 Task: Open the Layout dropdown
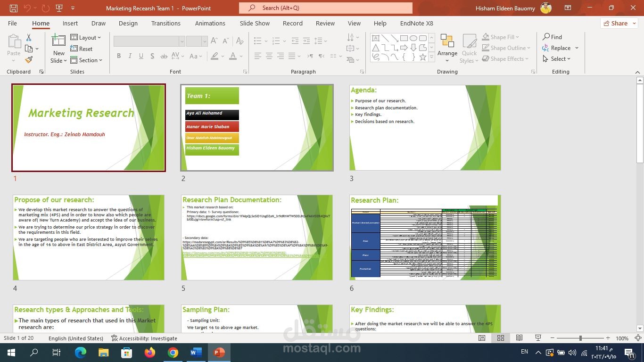coord(86,37)
